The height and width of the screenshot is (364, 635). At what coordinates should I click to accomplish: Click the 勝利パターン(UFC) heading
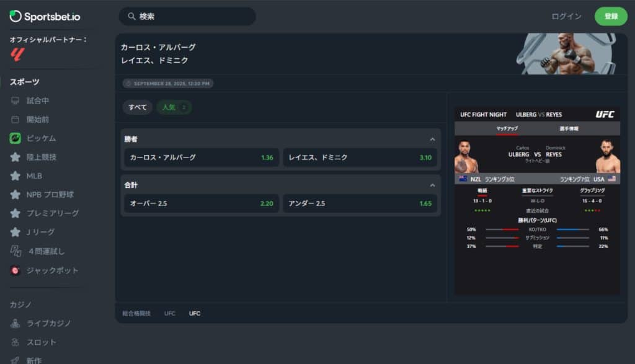(x=538, y=220)
